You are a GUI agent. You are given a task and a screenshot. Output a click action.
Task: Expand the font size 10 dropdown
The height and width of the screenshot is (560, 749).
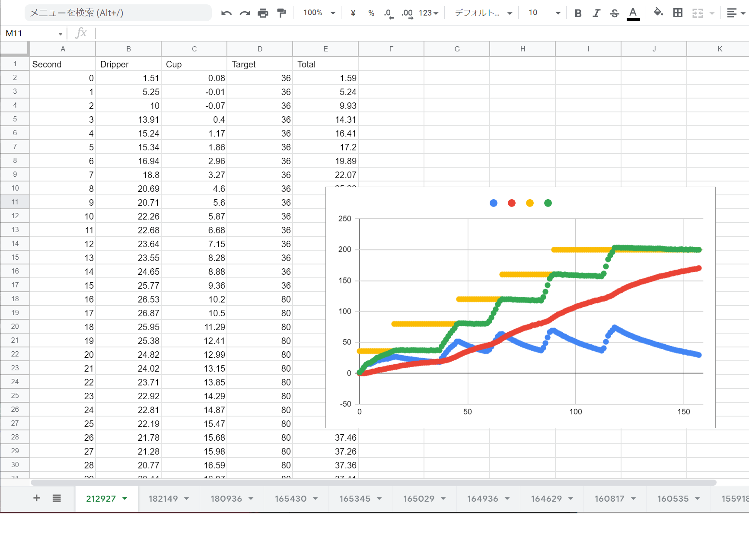pos(544,13)
